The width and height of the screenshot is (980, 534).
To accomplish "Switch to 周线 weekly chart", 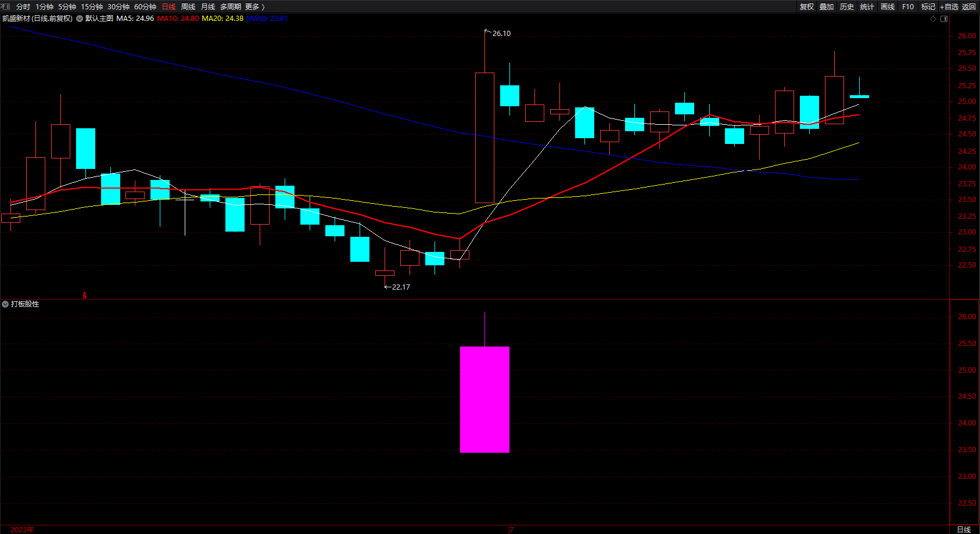I will pyautogui.click(x=188, y=7).
